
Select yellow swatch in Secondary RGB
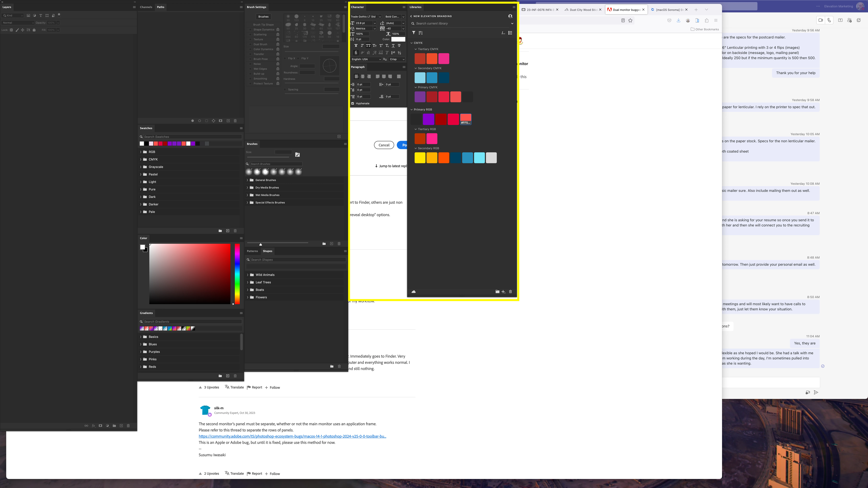coord(420,158)
